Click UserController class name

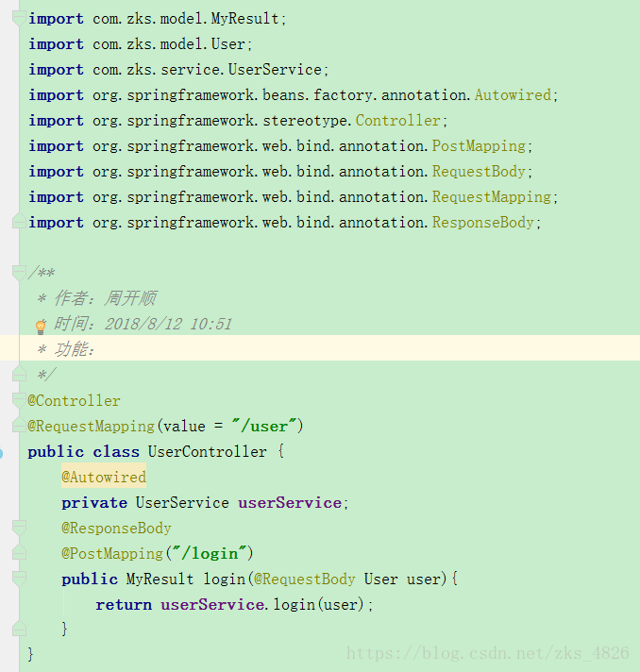[x=207, y=452]
